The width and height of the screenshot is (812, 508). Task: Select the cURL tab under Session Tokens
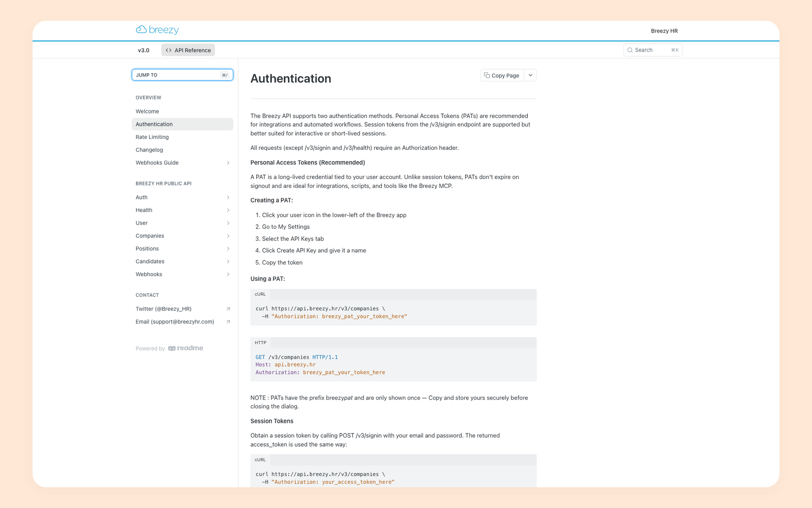(x=260, y=460)
